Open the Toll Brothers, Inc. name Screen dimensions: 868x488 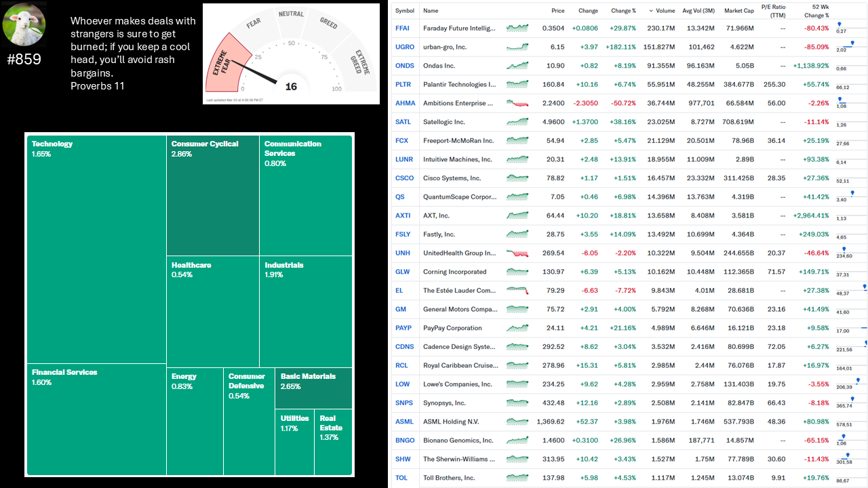(x=449, y=478)
